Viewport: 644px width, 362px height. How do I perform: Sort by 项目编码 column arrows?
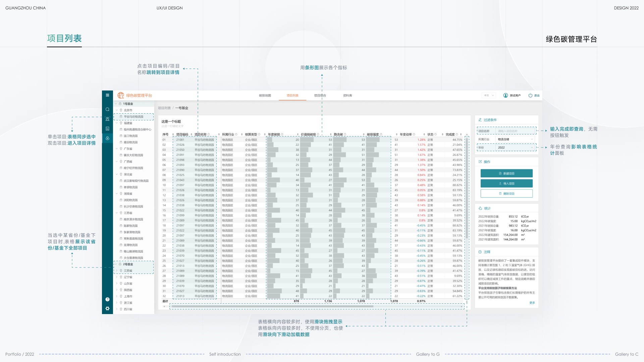(x=192, y=134)
